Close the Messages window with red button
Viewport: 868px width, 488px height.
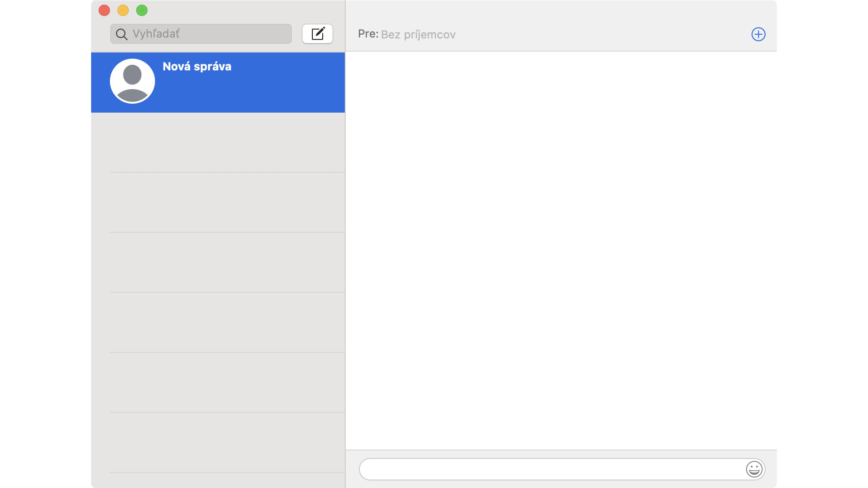[104, 10]
